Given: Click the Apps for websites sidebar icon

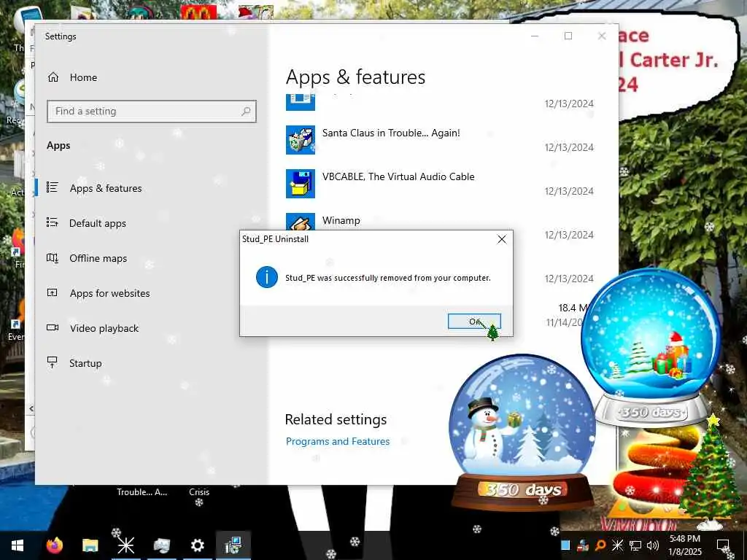Looking at the screenshot, I should [52, 292].
